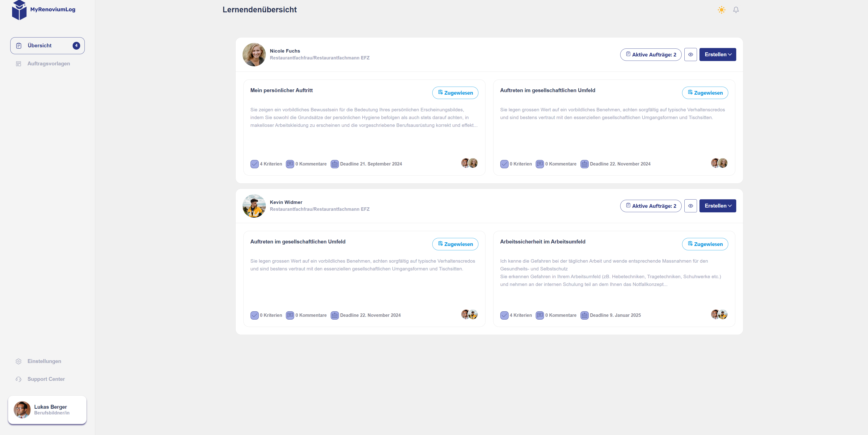Open Nicole Fuchs' Aktive Aufträge: 2 button
Viewport: 868px width, 435px height.
(x=651, y=55)
